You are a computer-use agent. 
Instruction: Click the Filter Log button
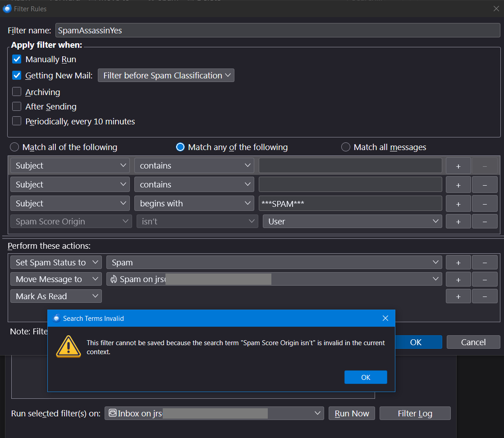coord(415,413)
